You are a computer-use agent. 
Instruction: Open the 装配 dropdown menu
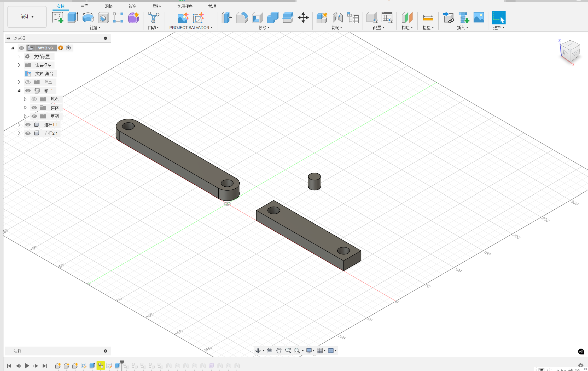coord(336,28)
